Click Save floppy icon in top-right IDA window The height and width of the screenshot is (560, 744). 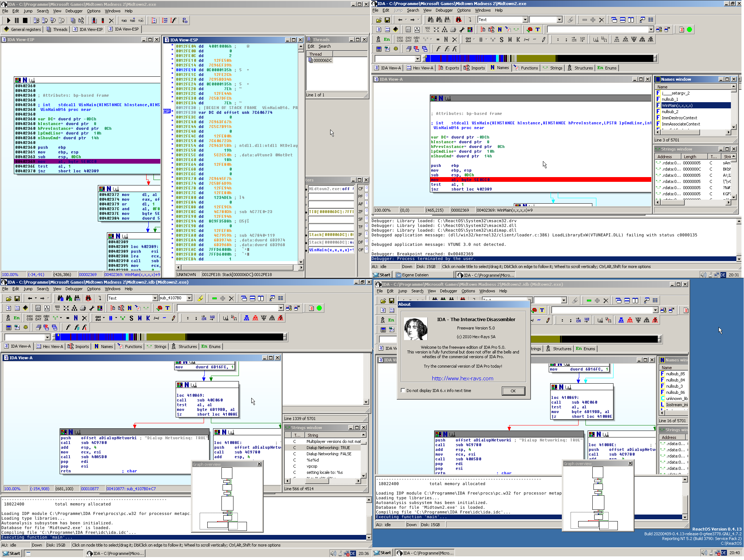[387, 20]
